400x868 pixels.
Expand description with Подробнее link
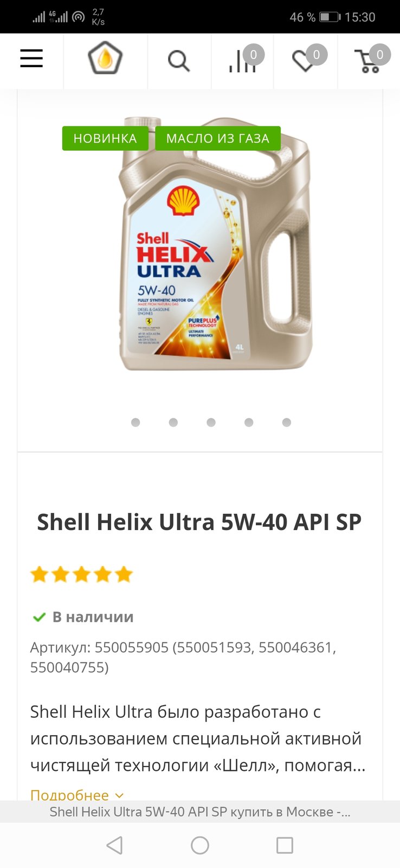[69, 795]
